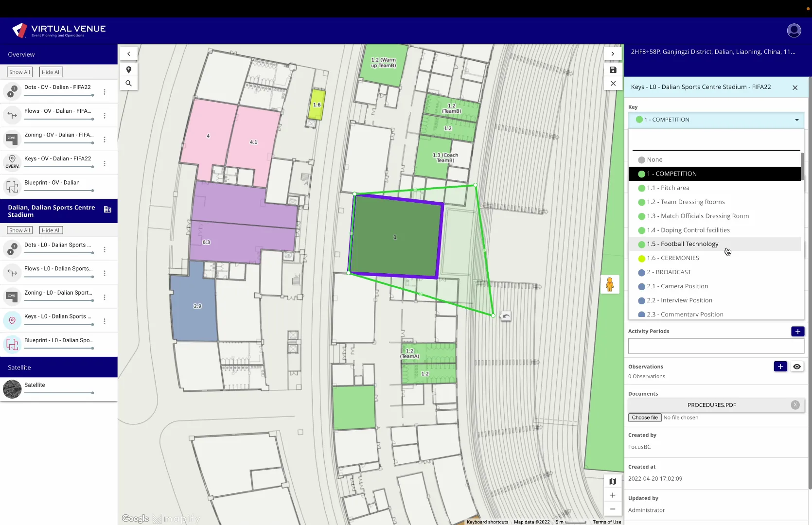Toggle Keys - L0 - Dalian Sports layer icon
This screenshot has width=812, height=525.
[12, 320]
